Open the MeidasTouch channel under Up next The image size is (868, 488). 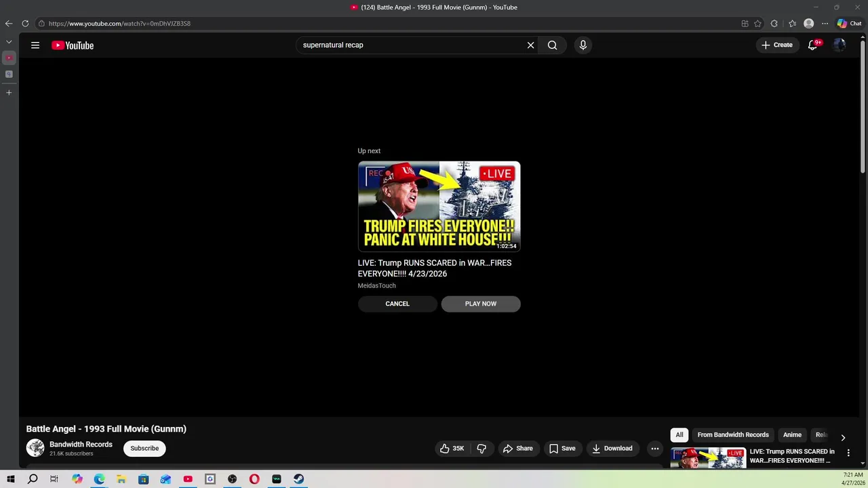coord(376,286)
